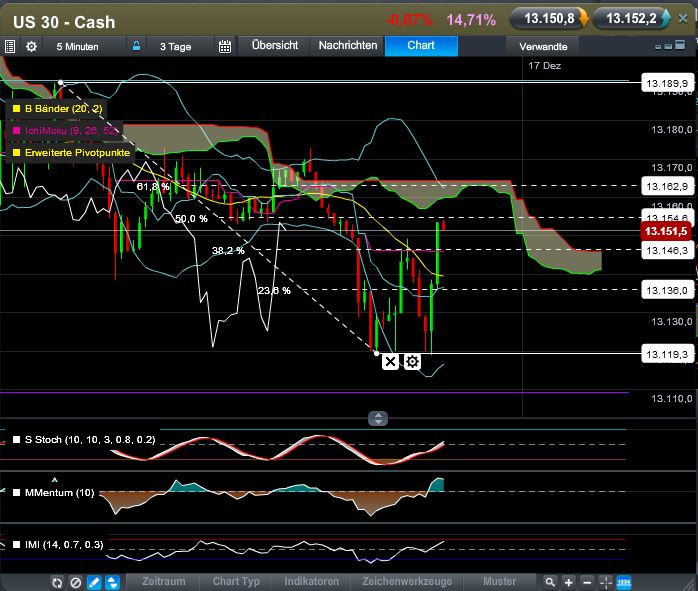
Task: Toggle S Stoch indicator checkbox
Action: [x=16, y=440]
